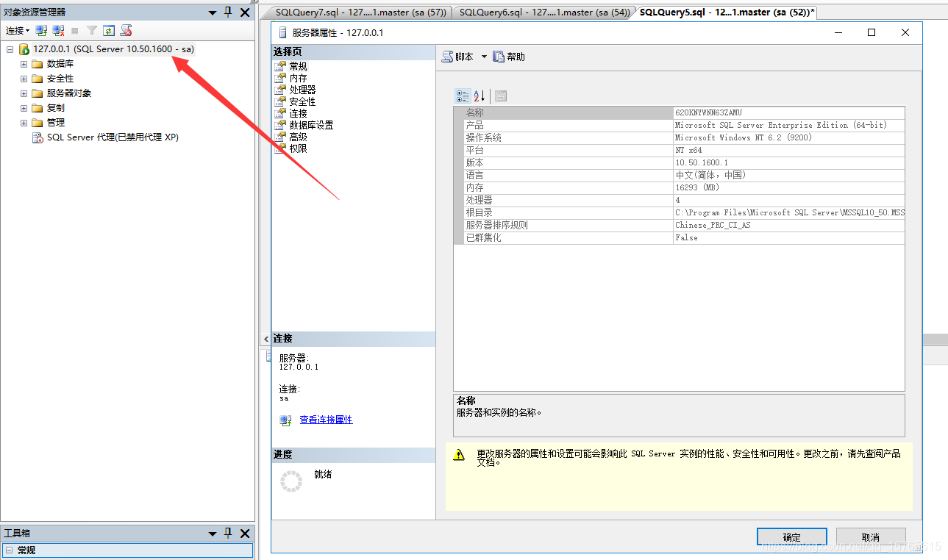Select the 名称 property row
This screenshot has width=948, height=560.
pyautogui.click(x=679, y=113)
